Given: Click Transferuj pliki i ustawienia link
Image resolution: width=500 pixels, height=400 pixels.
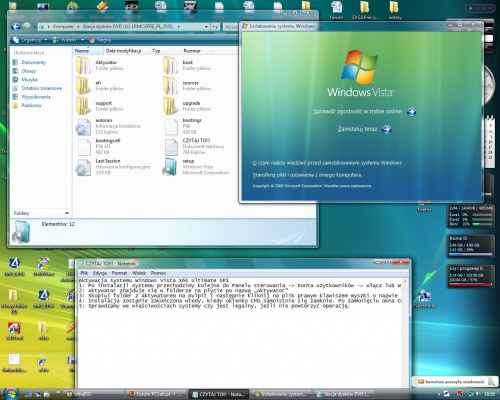Looking at the screenshot, I should click(x=307, y=175).
